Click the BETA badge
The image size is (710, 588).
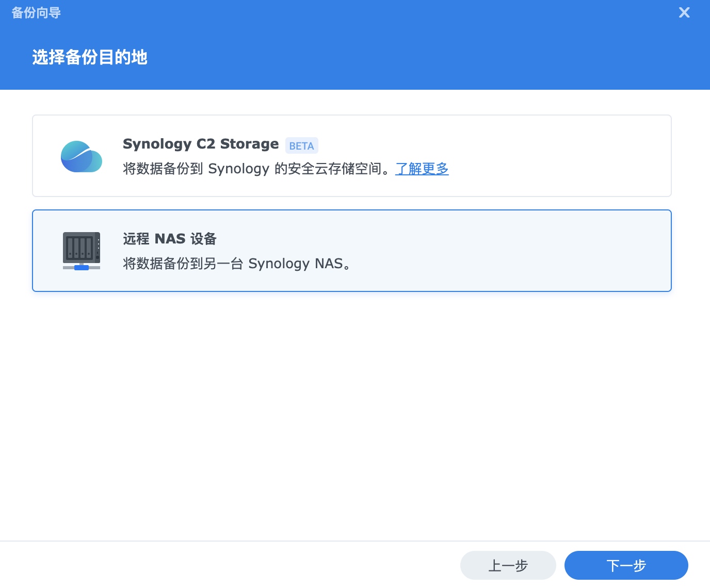pos(302,146)
